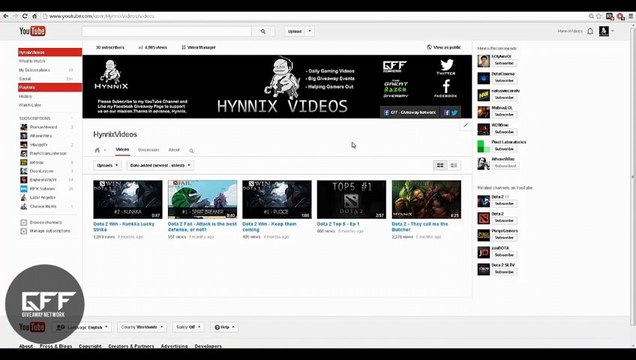Open Playlists in the left sidebar
The image size is (636, 360).
[x=50, y=88]
